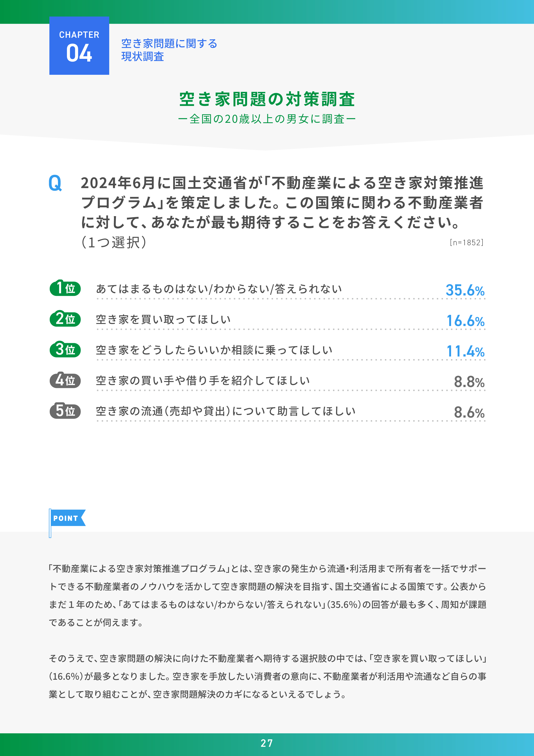
Task: Click the page number 27 in footer
Action: (x=267, y=743)
